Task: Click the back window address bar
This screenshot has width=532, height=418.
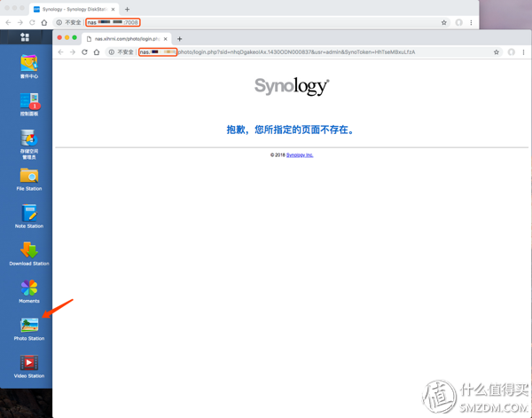Action: coord(251,22)
